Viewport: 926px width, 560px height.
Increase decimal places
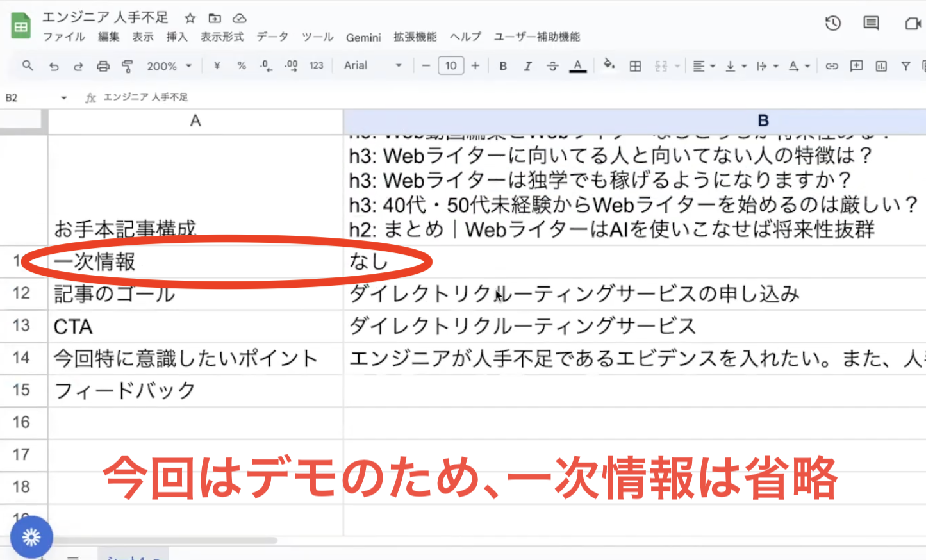(x=291, y=65)
